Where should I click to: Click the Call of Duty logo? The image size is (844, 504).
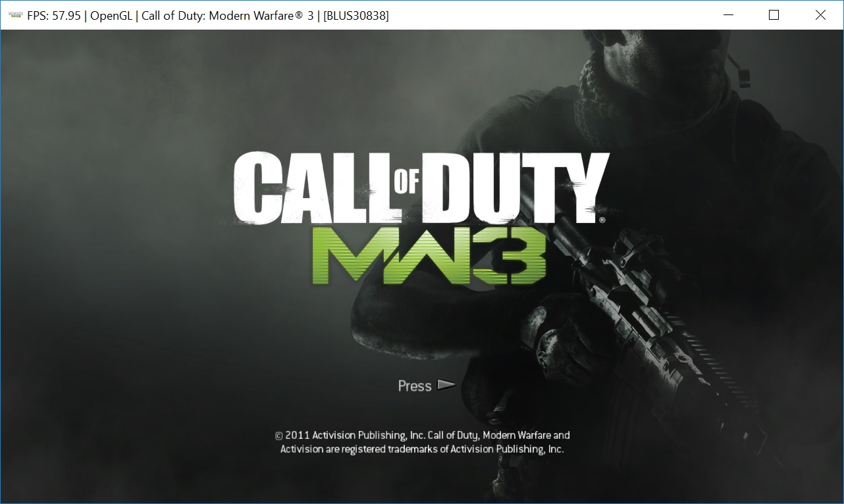(421, 189)
